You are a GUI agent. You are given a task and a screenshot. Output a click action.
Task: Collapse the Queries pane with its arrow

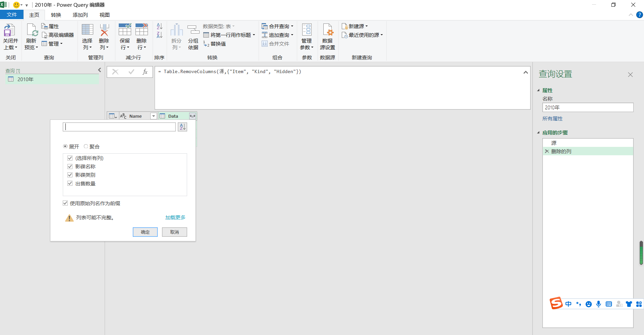tap(100, 70)
